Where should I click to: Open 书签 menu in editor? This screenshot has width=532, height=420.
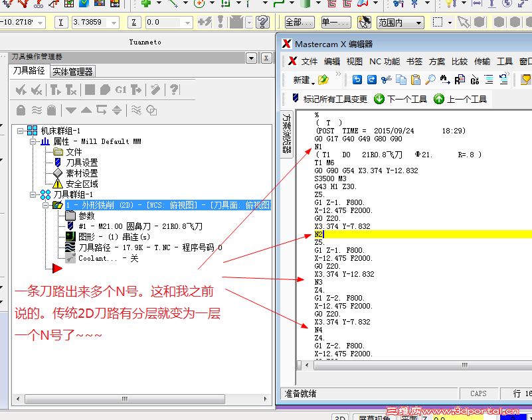pyautogui.click(x=414, y=61)
